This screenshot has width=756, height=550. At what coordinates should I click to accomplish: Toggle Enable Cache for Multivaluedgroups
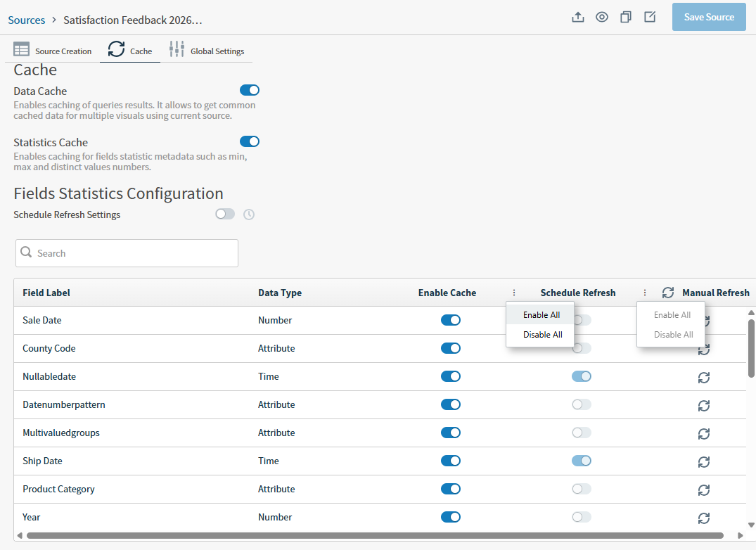[x=451, y=433]
